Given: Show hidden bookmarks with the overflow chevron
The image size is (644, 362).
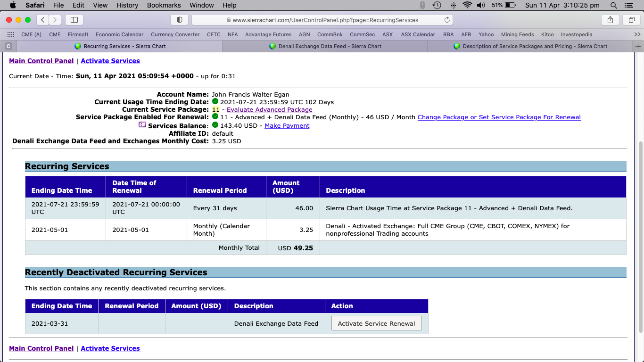Looking at the screenshot, I should (637, 34).
